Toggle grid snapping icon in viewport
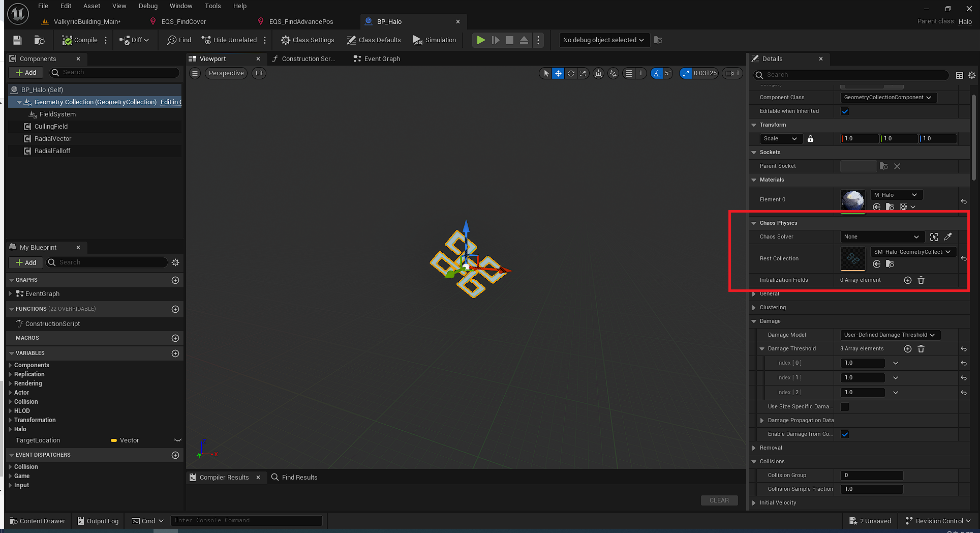 629,73
